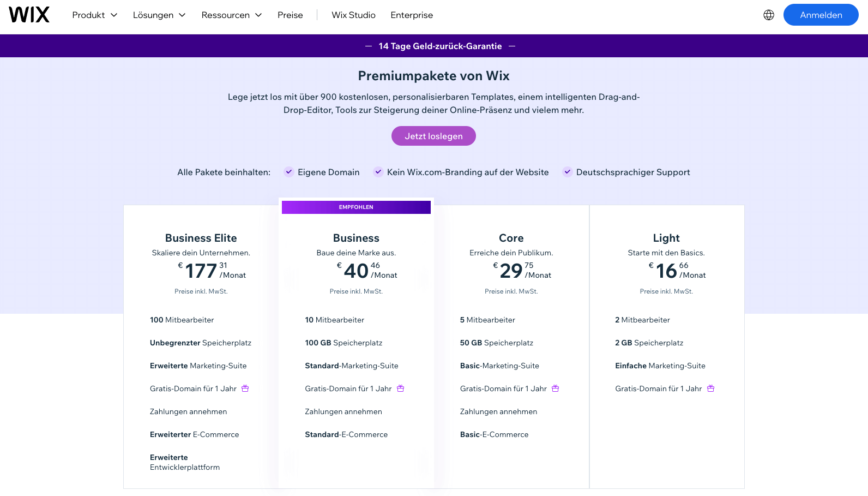The width and height of the screenshot is (868, 496).
Task: Click the checkmark beside Deutschsprachiger Support
Action: (x=568, y=172)
